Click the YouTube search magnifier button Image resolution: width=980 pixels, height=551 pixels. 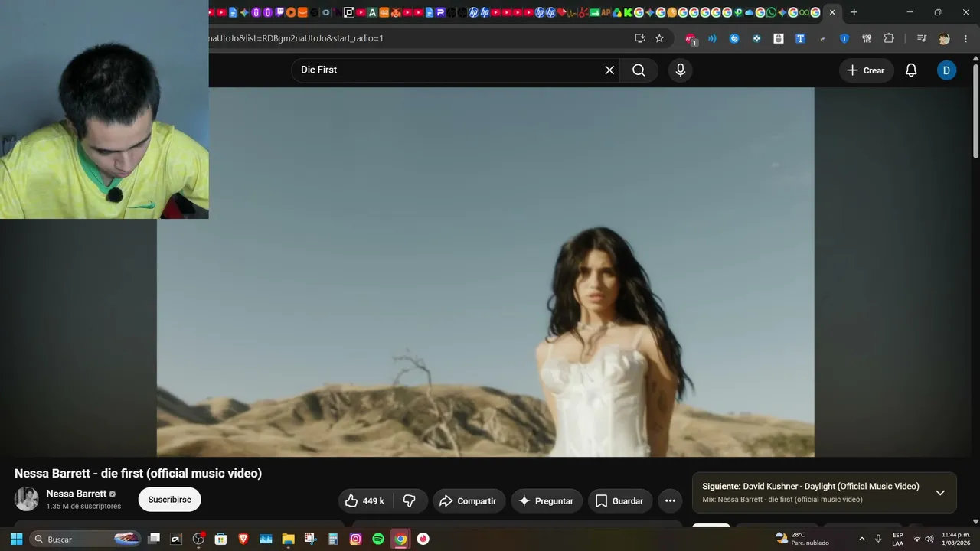(639, 70)
